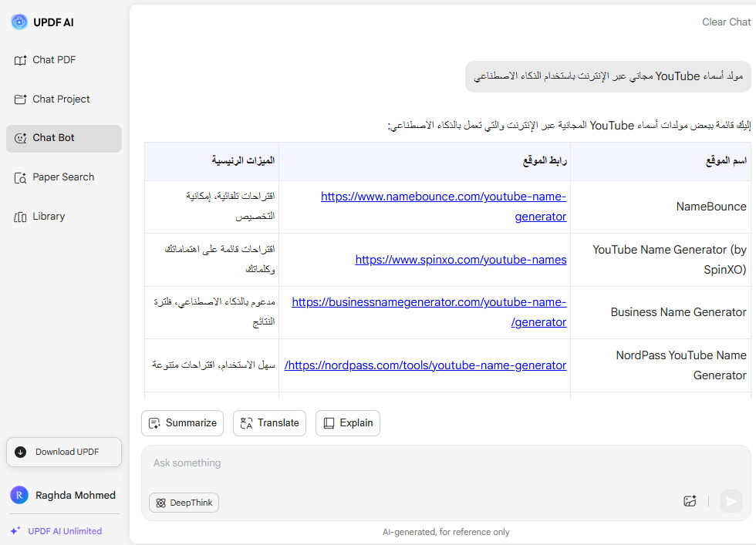This screenshot has height=545, width=756.
Task: Click Download UPDF button
Action: pos(63,452)
